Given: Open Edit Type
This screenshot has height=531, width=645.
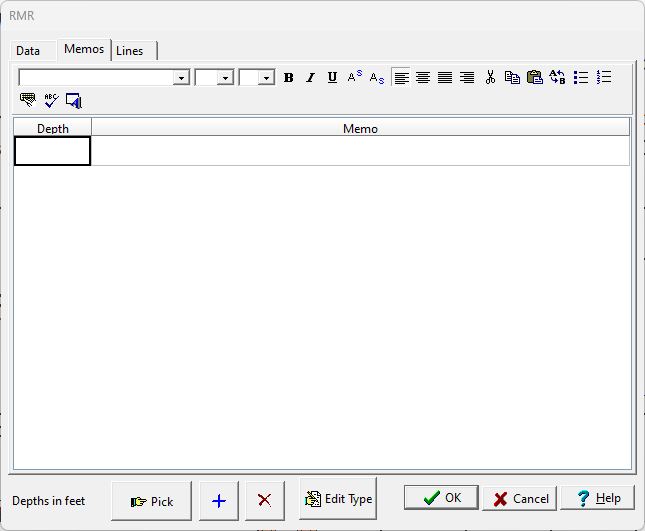Looking at the screenshot, I should point(338,499).
